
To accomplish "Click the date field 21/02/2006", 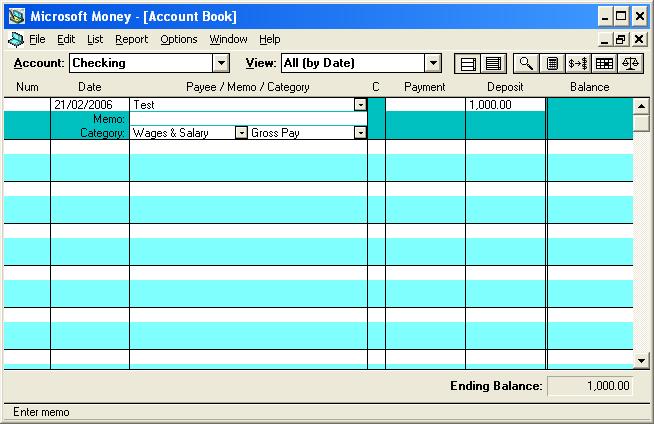I will (x=90, y=105).
